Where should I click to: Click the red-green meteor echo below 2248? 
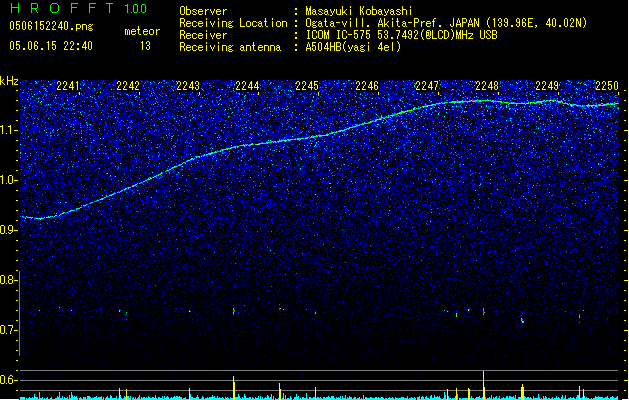click(x=484, y=311)
